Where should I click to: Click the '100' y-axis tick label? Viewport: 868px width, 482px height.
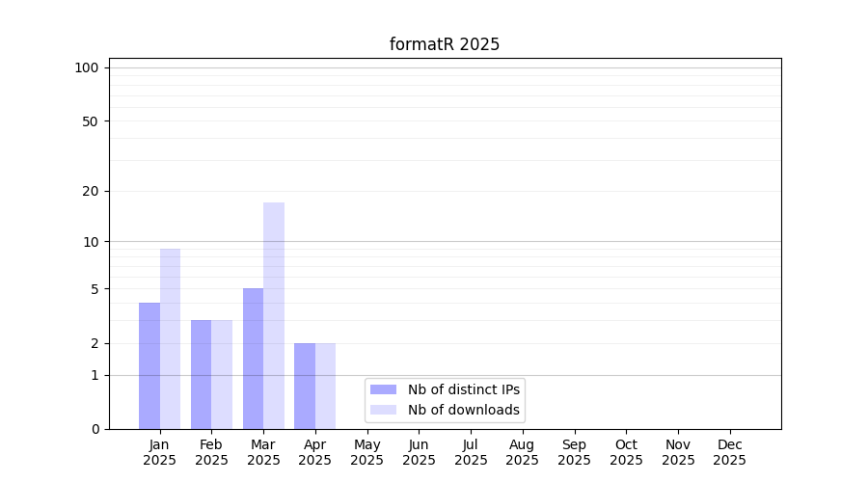(87, 67)
